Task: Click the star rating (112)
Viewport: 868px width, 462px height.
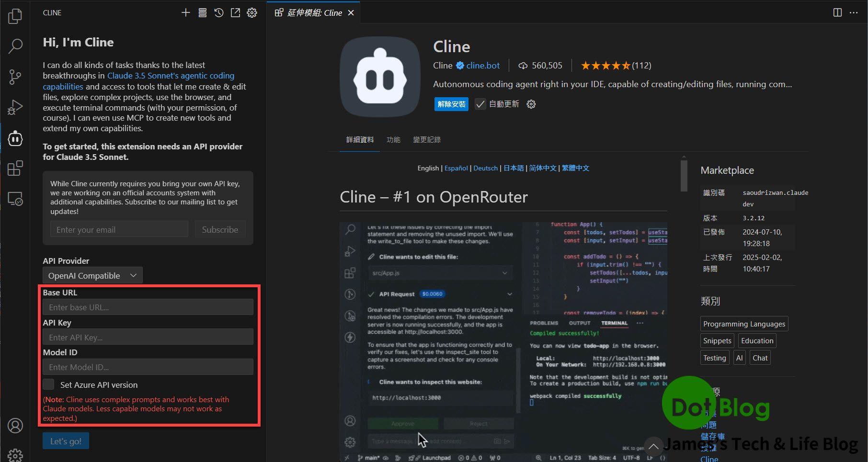Action: point(616,66)
